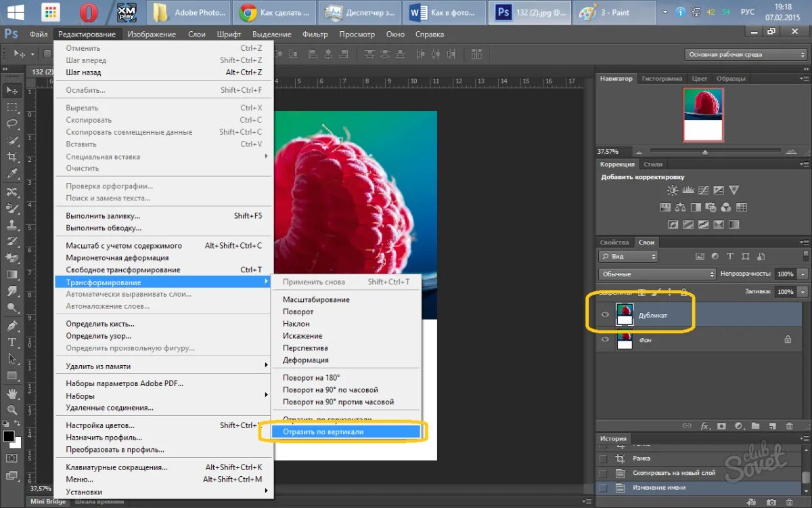Image resolution: width=812 pixels, height=508 pixels.
Task: Add a Brightness/Contrast adjustment
Action: coord(672,190)
